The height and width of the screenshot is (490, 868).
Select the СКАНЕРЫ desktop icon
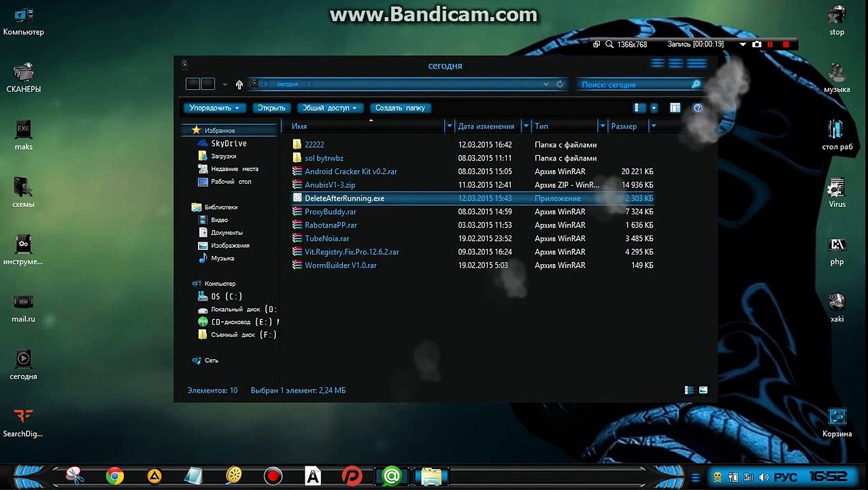[x=23, y=78]
